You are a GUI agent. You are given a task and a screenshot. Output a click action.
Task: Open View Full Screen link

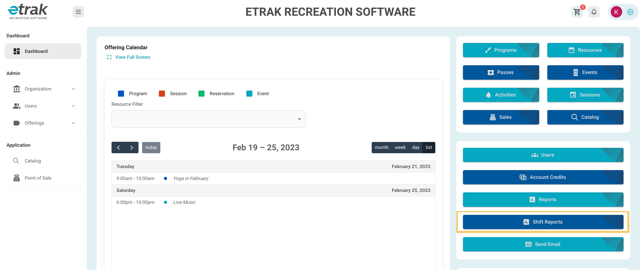click(132, 57)
